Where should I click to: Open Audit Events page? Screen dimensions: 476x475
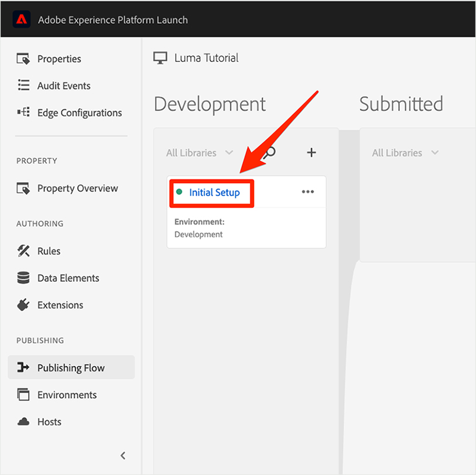(x=64, y=86)
